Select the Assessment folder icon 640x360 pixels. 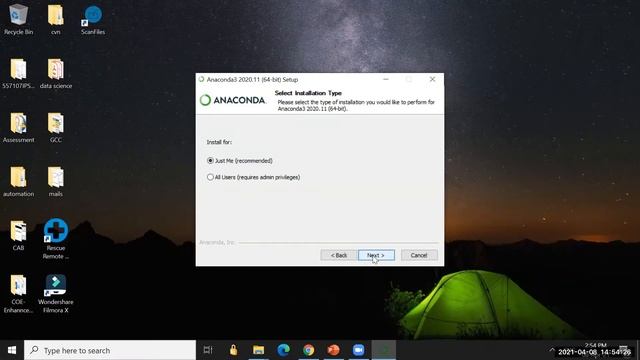[x=18, y=127]
